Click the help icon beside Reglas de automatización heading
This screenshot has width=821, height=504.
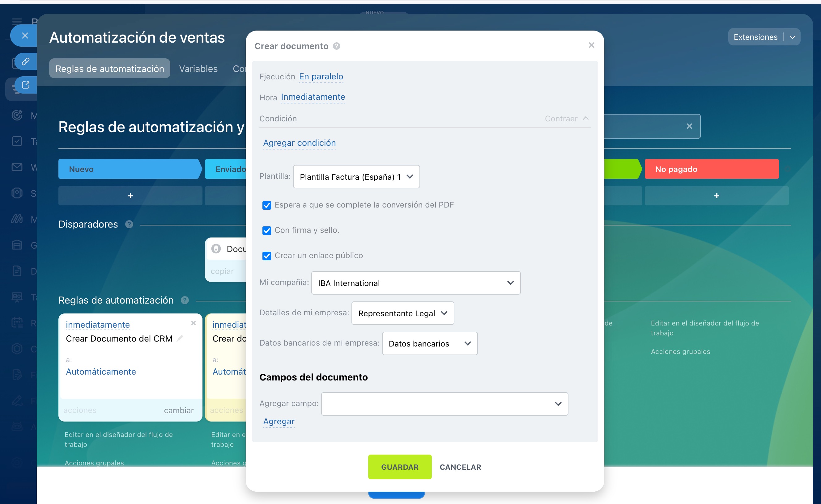pyautogui.click(x=185, y=300)
